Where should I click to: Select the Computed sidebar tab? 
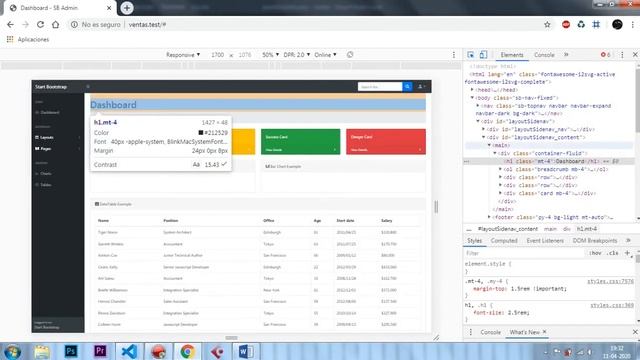pos(504,241)
